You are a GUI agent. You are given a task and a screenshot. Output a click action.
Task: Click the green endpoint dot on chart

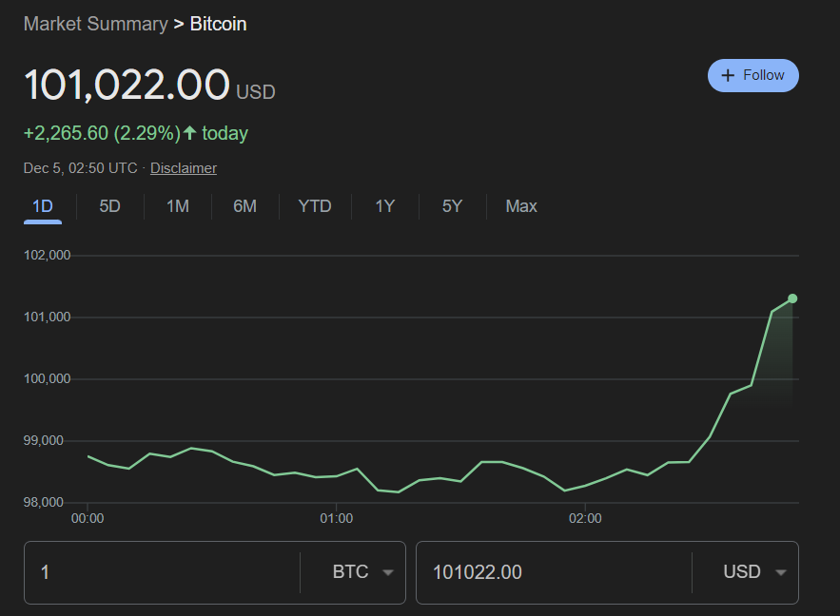click(x=792, y=298)
